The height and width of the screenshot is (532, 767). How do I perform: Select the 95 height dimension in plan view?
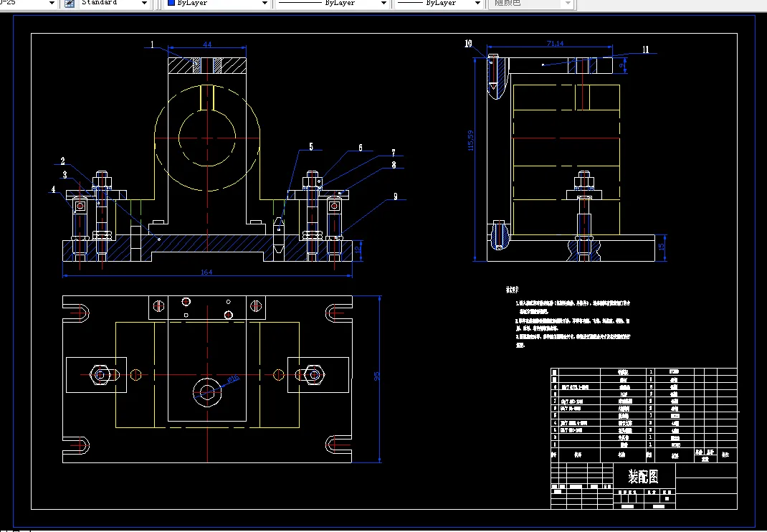click(376, 376)
